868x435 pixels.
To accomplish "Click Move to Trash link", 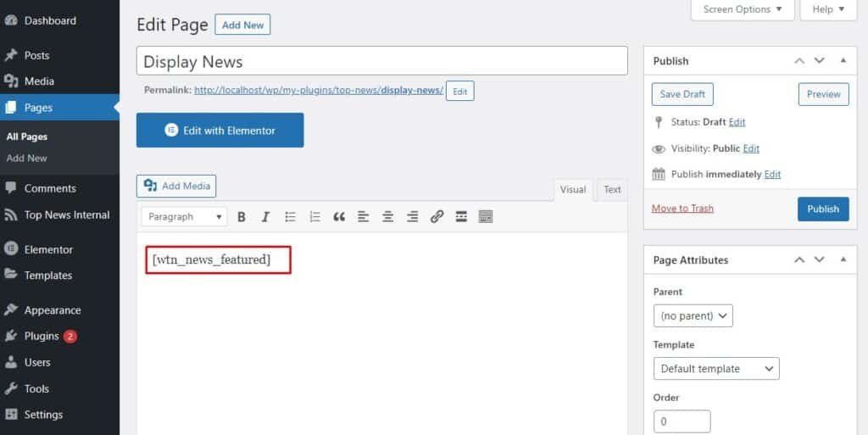I will coord(682,208).
